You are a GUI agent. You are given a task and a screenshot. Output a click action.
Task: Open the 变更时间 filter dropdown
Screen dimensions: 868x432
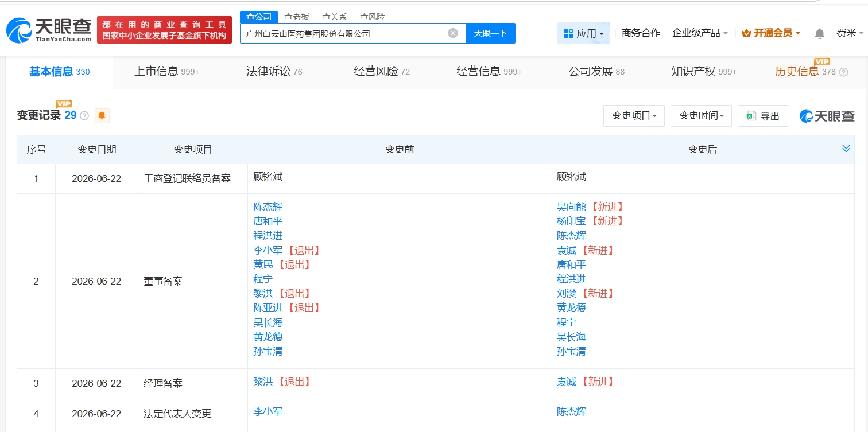point(701,116)
